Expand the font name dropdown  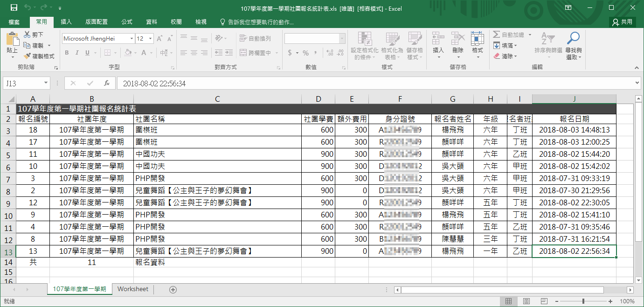(x=132, y=39)
